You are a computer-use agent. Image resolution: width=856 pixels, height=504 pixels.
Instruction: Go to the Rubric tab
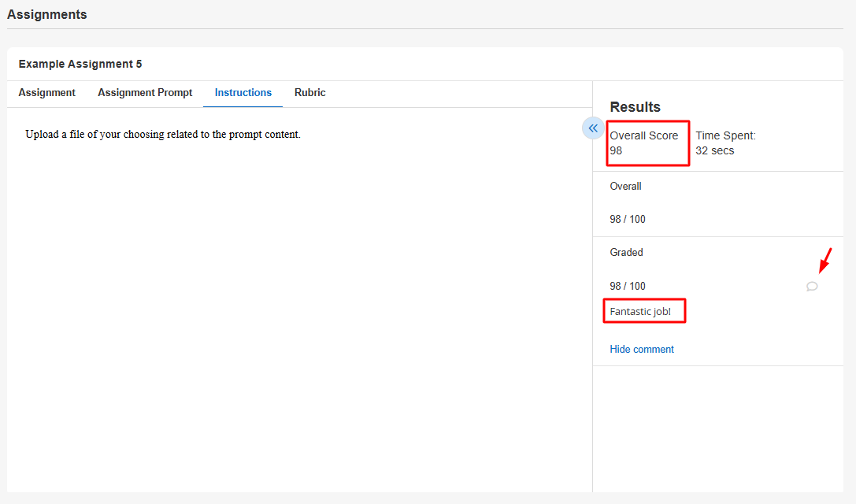coord(309,93)
